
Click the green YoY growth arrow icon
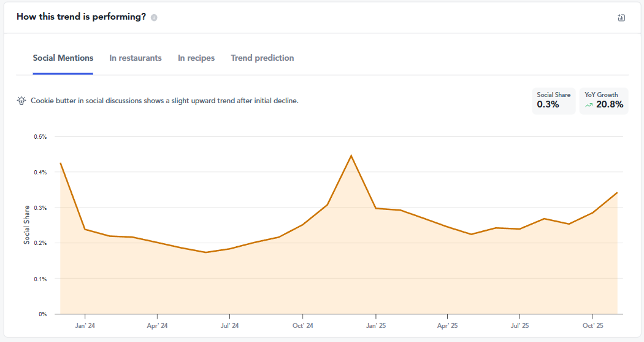tap(589, 105)
